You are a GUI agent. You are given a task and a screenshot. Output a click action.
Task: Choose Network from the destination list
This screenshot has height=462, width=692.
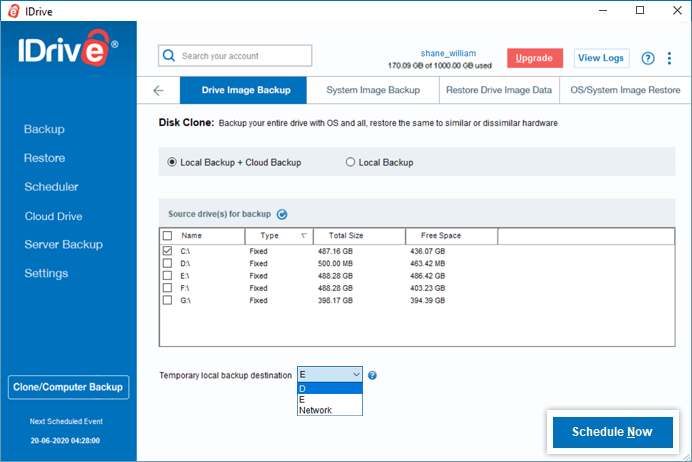tap(330, 410)
